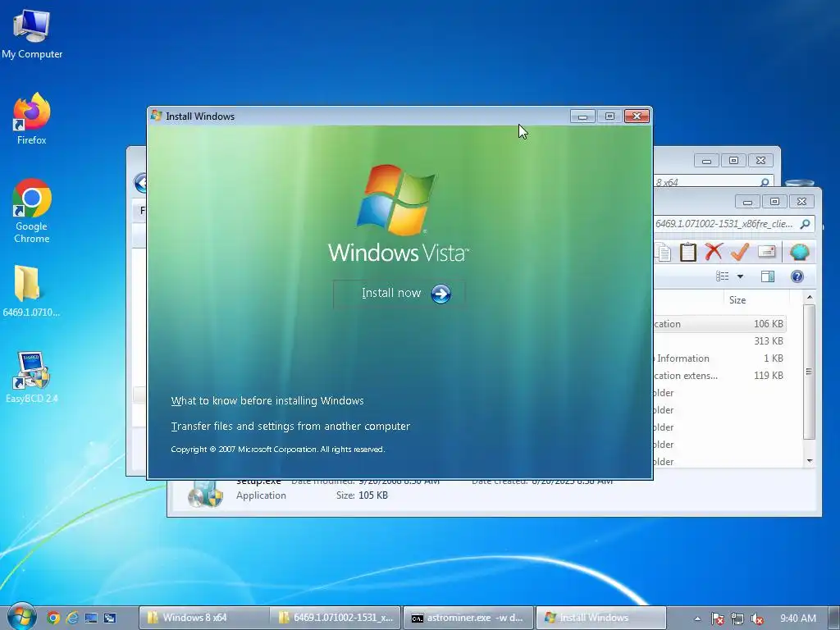Select the 119 KB application extension row

[x=719, y=376]
